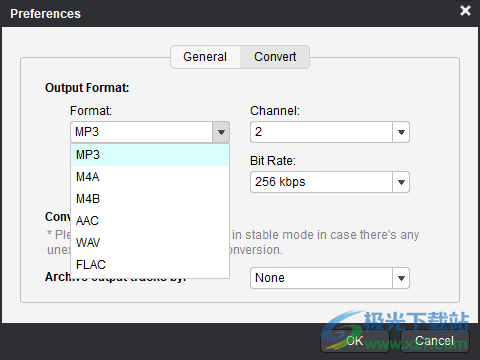Image resolution: width=480 pixels, height=360 pixels.
Task: Open the Format dropdown arrow
Action: point(221,132)
